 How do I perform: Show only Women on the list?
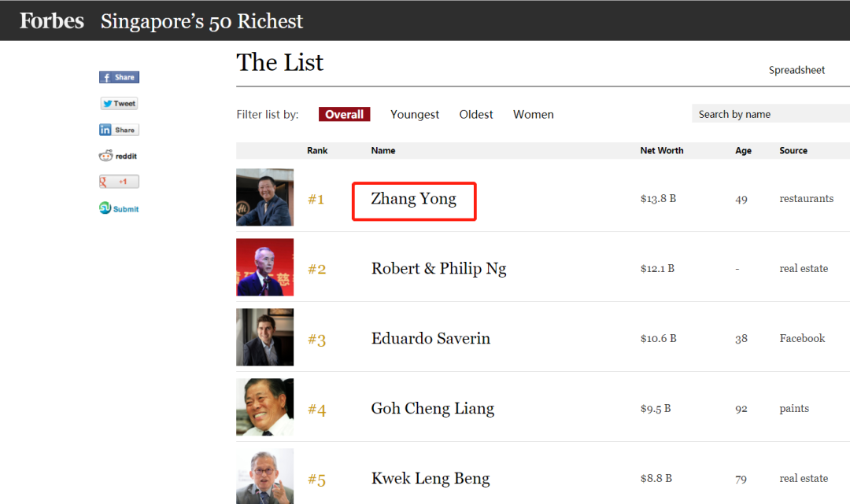pos(534,115)
